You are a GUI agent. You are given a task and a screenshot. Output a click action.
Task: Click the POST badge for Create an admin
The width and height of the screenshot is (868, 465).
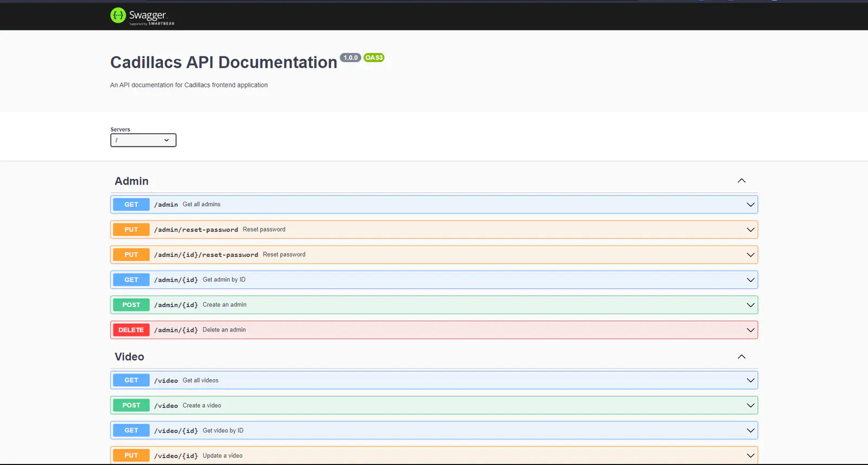pyautogui.click(x=131, y=305)
